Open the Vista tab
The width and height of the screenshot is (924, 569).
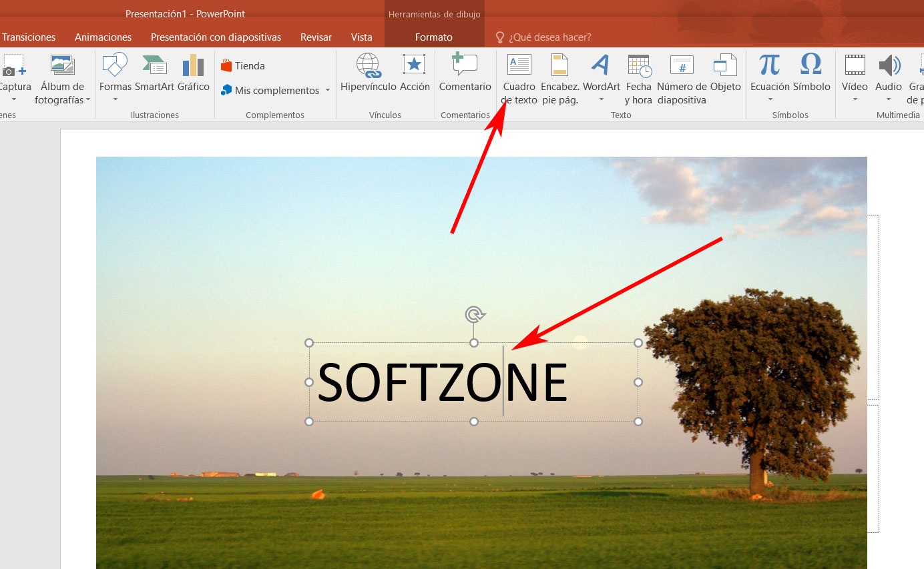[362, 37]
